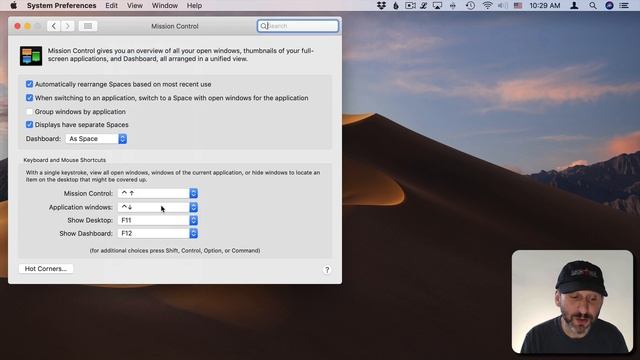Click the 10:29 AM clock

544,6
